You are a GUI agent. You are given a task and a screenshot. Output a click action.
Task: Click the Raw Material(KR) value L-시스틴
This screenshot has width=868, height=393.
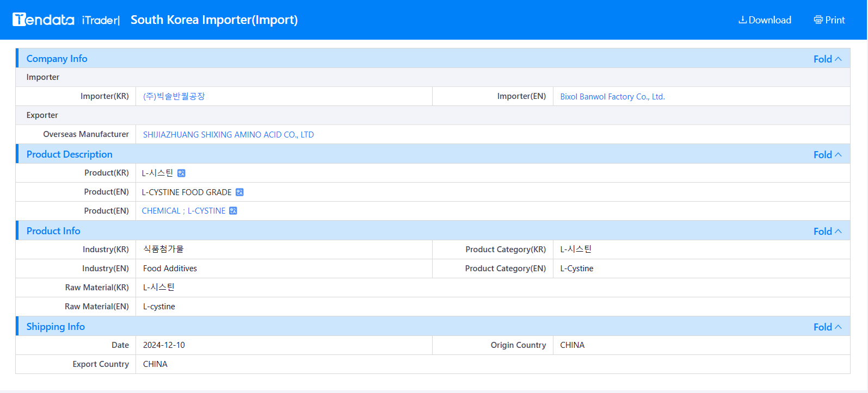point(159,287)
